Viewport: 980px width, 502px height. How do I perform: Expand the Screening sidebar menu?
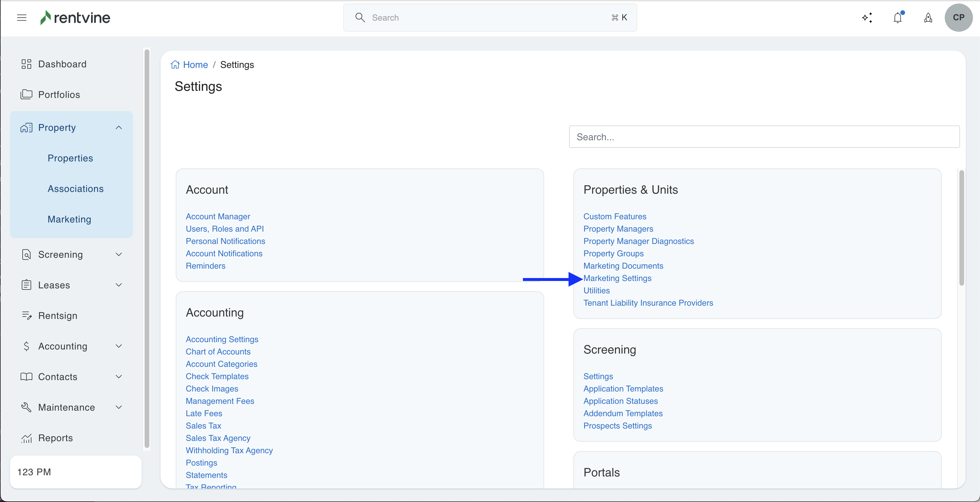119,255
